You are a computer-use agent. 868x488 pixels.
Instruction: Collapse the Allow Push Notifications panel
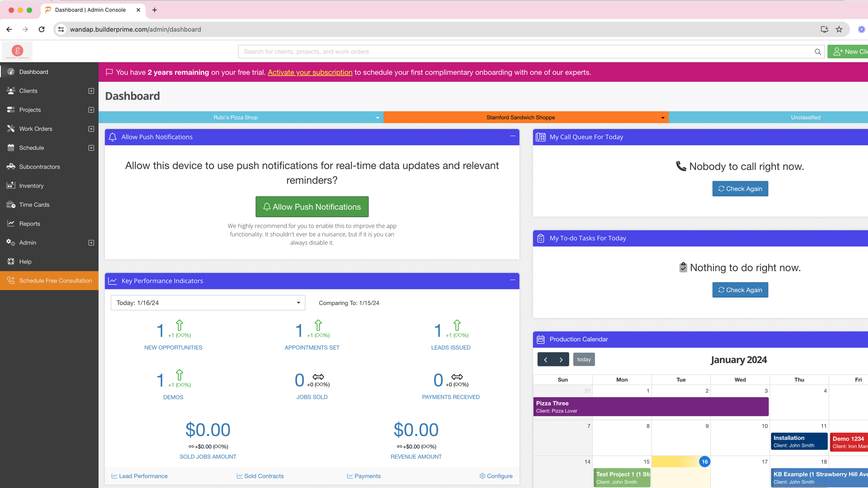pos(513,136)
